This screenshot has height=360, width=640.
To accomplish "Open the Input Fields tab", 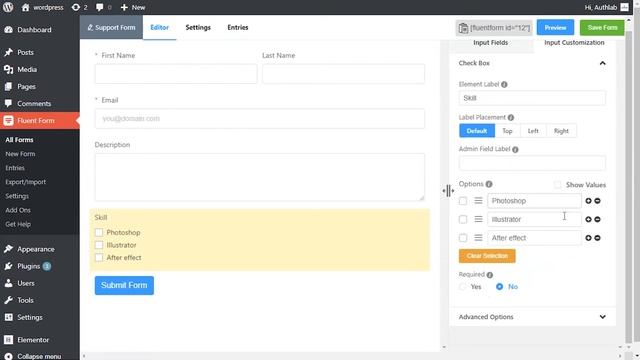I will 491,43.
